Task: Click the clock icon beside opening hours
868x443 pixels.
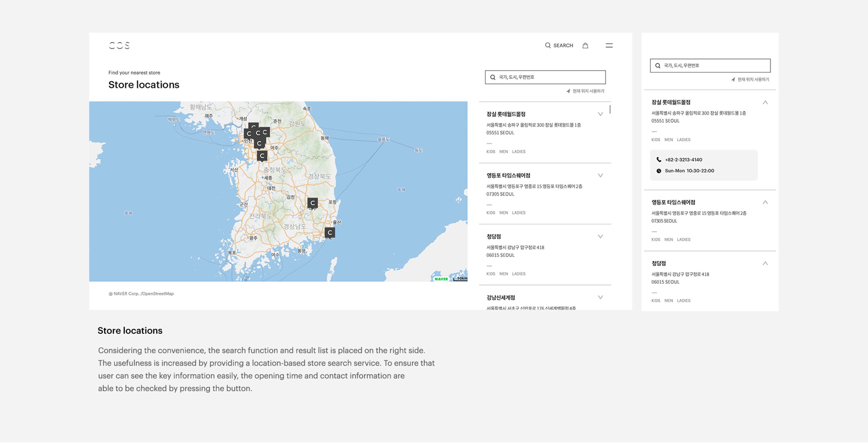Action: pyautogui.click(x=659, y=171)
